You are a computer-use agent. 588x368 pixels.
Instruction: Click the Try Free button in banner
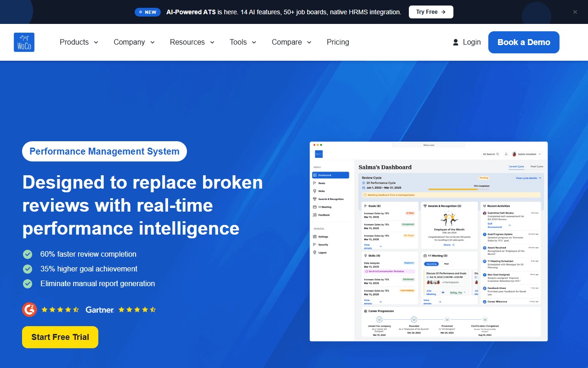(431, 12)
